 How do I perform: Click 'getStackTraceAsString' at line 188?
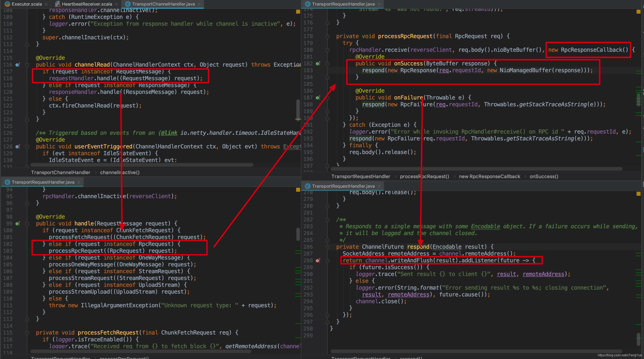(553, 104)
